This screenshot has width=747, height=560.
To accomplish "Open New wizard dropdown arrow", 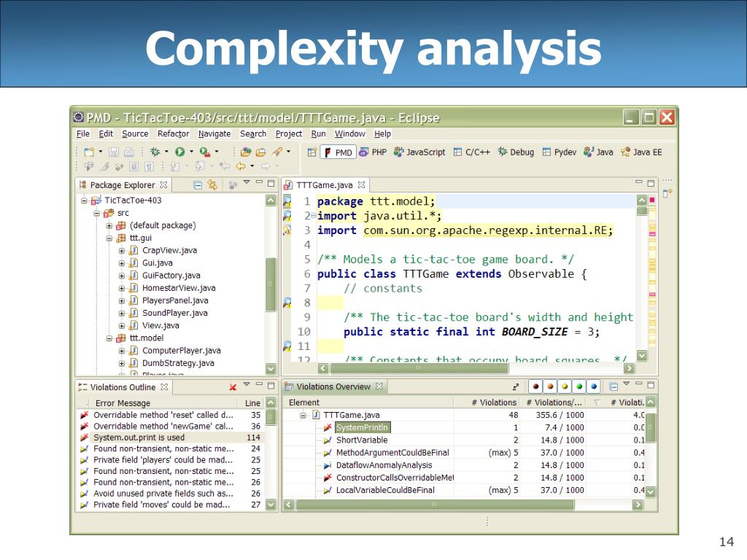I will click(100, 152).
